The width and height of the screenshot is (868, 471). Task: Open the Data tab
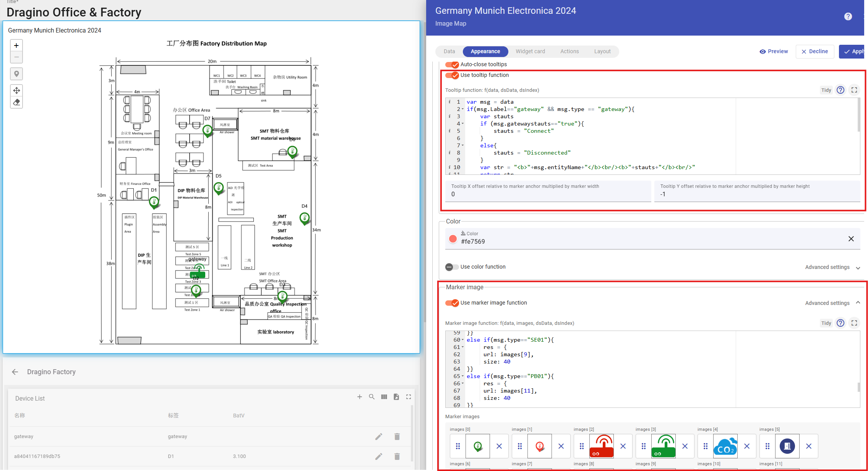(449, 51)
